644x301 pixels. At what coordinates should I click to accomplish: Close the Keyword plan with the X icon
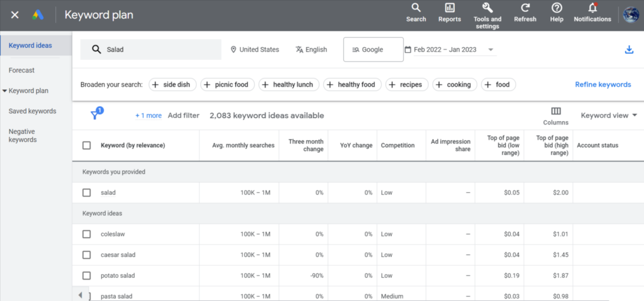pyautogui.click(x=15, y=15)
